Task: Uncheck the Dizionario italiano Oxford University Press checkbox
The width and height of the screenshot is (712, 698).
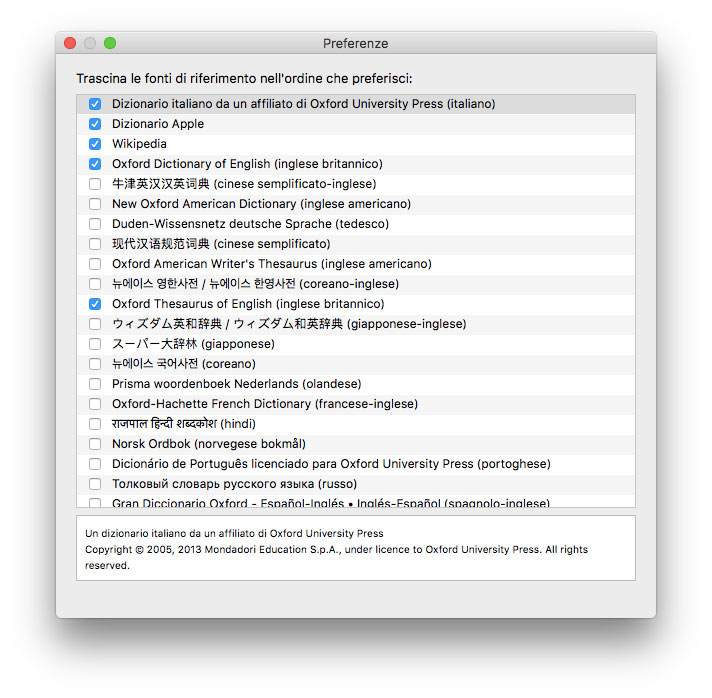Action: 95,104
